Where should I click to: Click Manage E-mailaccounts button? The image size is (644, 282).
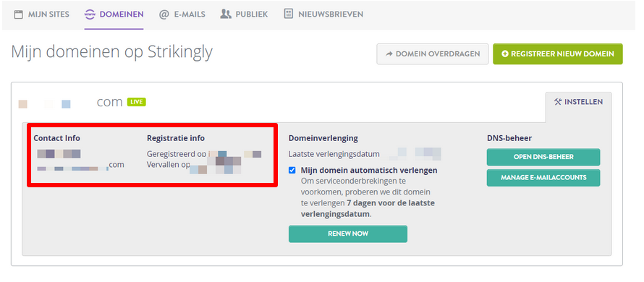pos(543,178)
